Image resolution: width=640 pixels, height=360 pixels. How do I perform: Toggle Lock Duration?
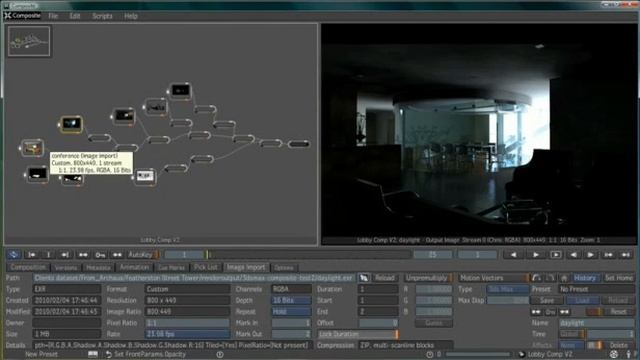click(358, 334)
